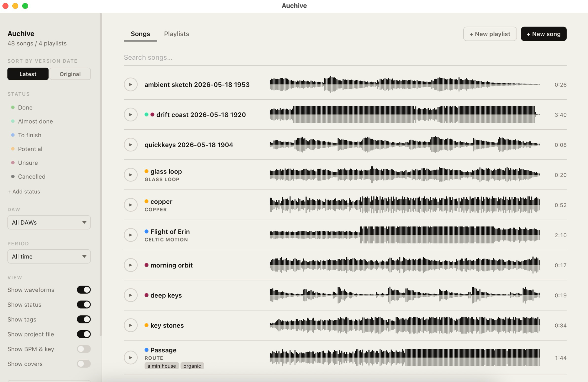
Task: Click + Add status link
Action: pos(24,191)
